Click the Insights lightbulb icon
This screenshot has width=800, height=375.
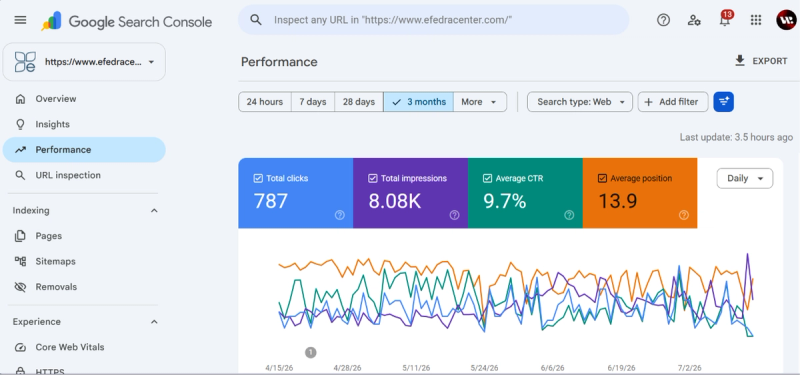click(x=20, y=124)
